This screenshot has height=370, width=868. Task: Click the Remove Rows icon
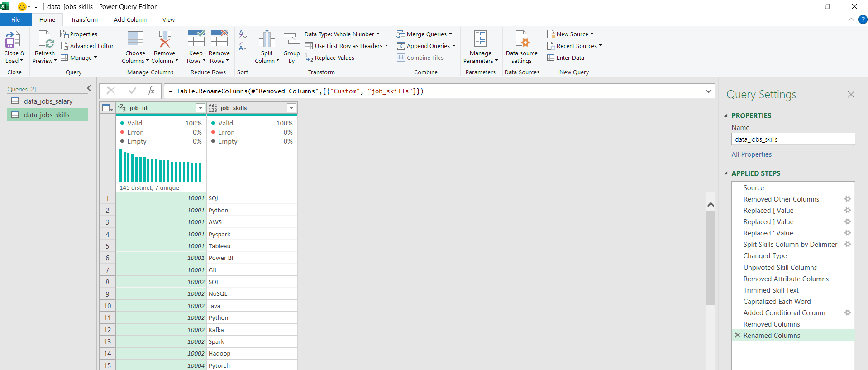pos(219,39)
